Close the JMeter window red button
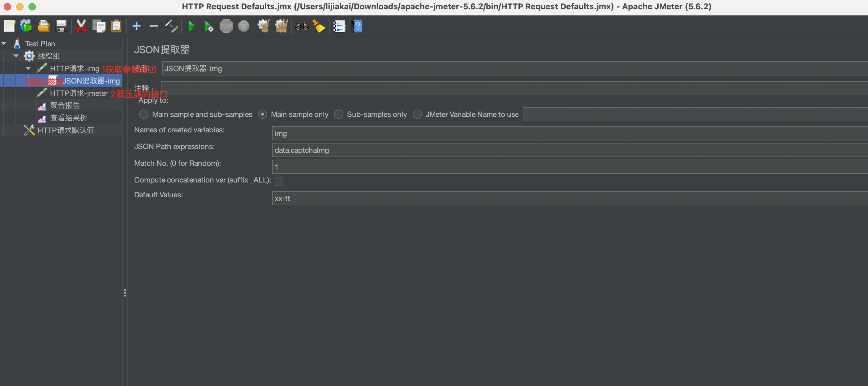This screenshot has height=386, width=868. pyautogui.click(x=7, y=7)
